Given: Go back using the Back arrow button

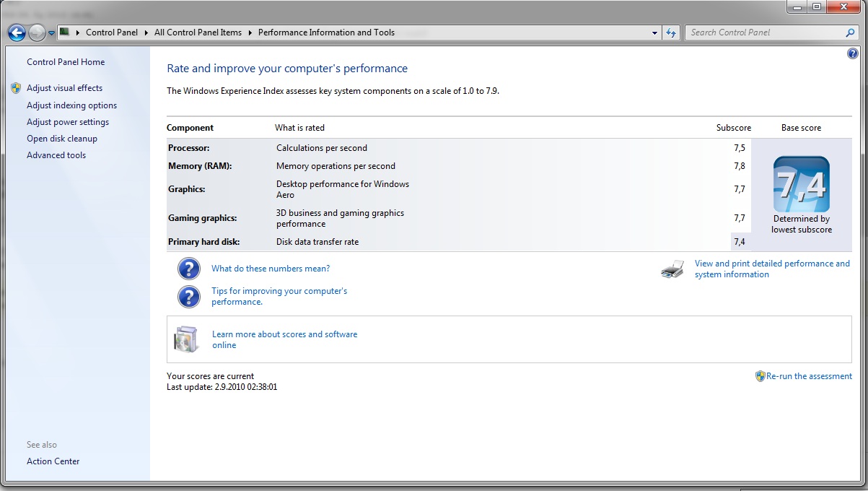Looking at the screenshot, I should pos(17,32).
